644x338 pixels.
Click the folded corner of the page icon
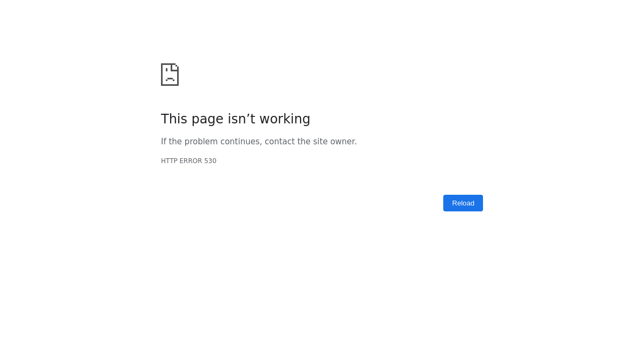click(x=175, y=67)
